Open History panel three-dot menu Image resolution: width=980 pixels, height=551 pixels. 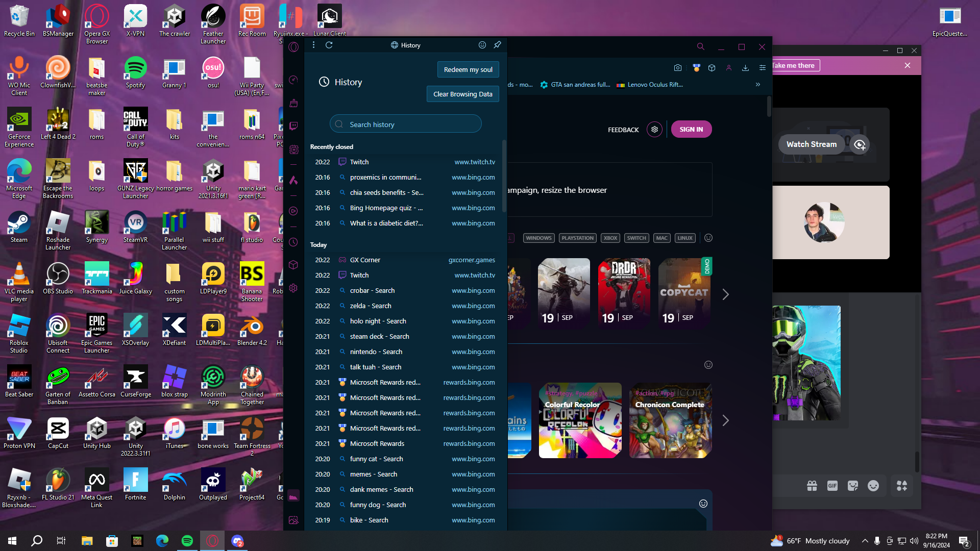click(x=313, y=45)
